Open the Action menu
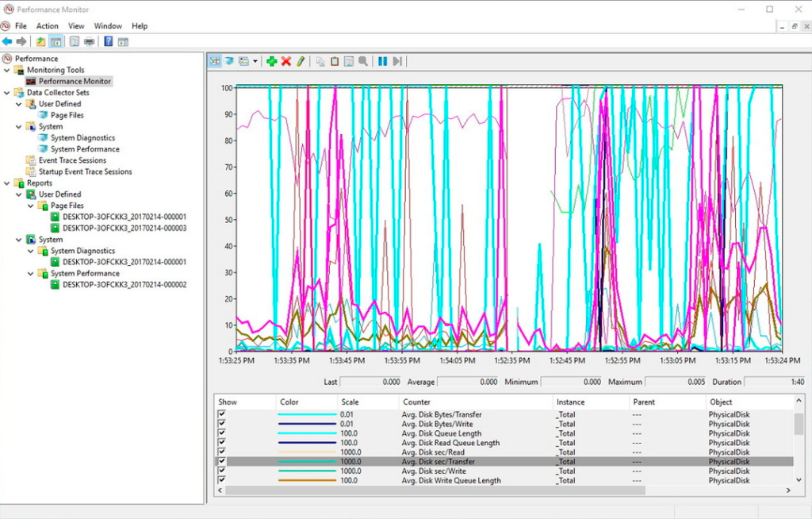The height and width of the screenshot is (519, 812). click(x=48, y=26)
